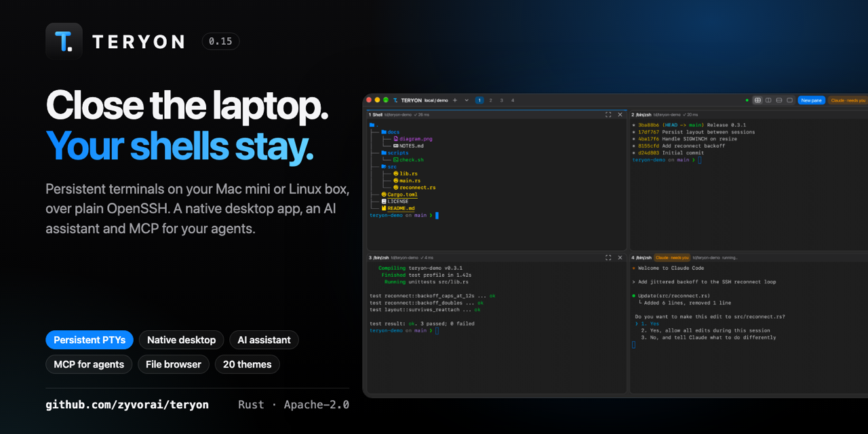Click the 'local / demo' session label
868x434 pixels.
pyautogui.click(x=436, y=100)
